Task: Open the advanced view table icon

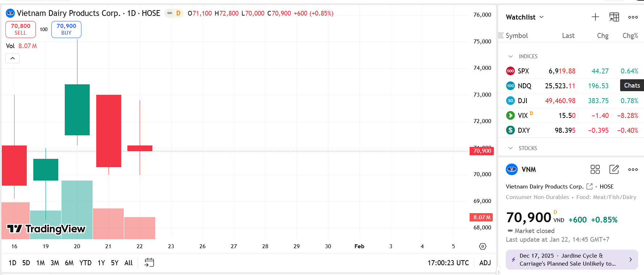Action: click(614, 17)
